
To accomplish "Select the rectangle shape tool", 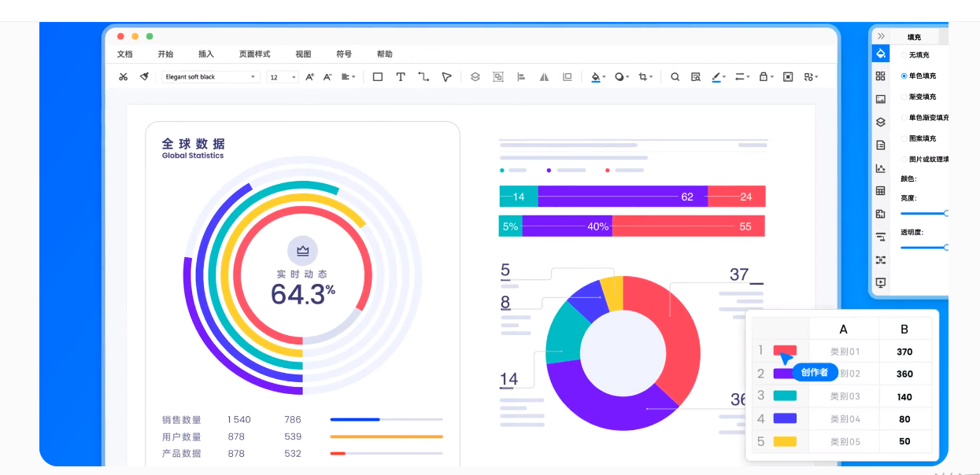I will pyautogui.click(x=378, y=77).
